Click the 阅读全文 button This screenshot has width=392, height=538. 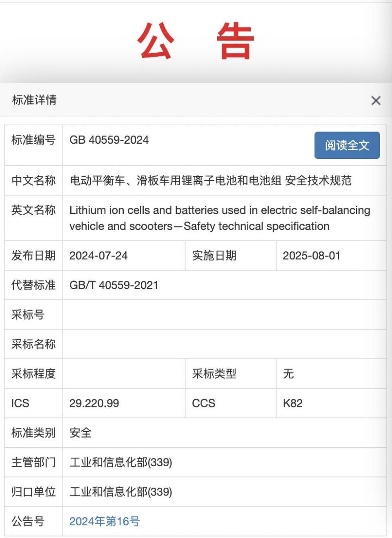347,145
